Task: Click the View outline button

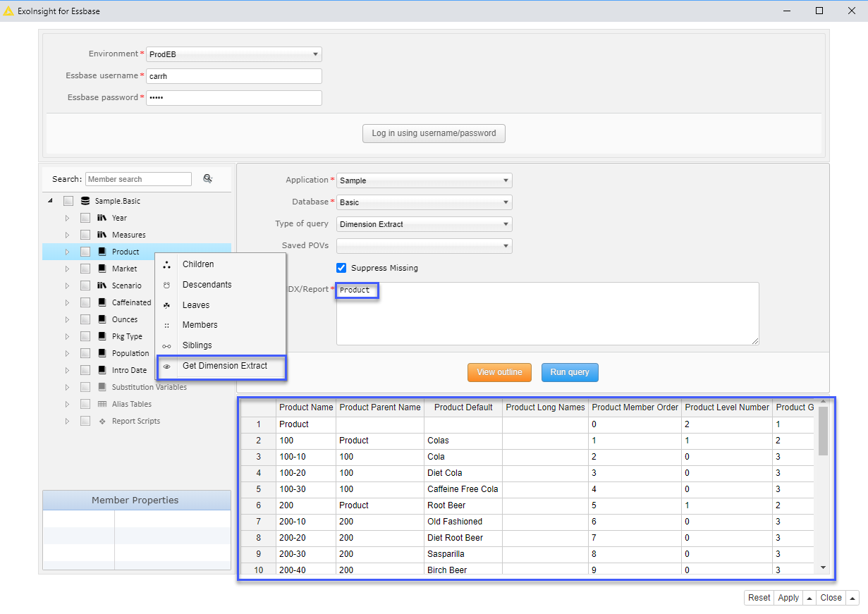Action: [499, 372]
